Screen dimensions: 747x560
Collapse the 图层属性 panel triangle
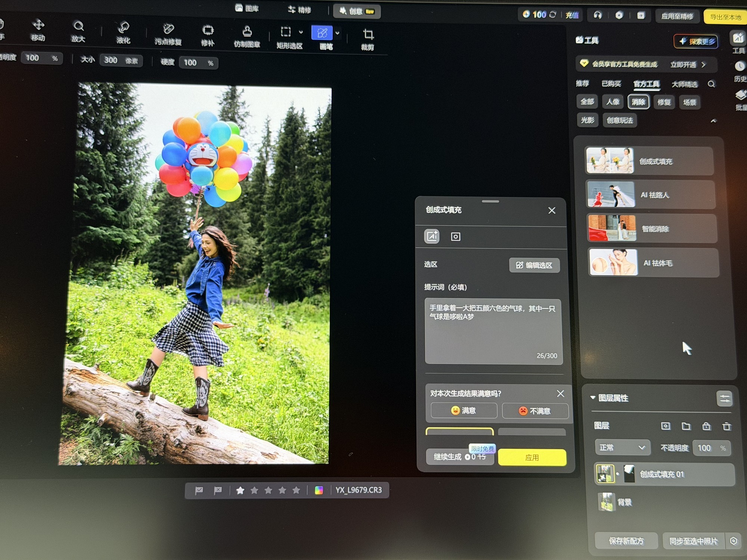click(592, 398)
